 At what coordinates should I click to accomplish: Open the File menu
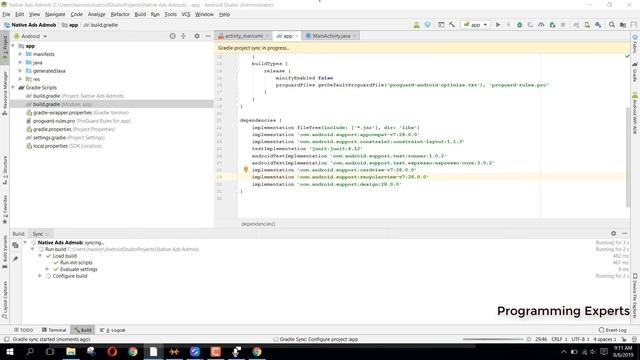click(x=6, y=14)
